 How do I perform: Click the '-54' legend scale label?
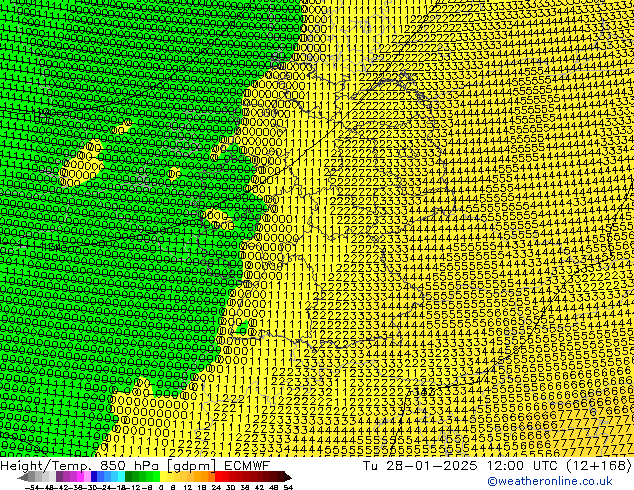(32, 487)
